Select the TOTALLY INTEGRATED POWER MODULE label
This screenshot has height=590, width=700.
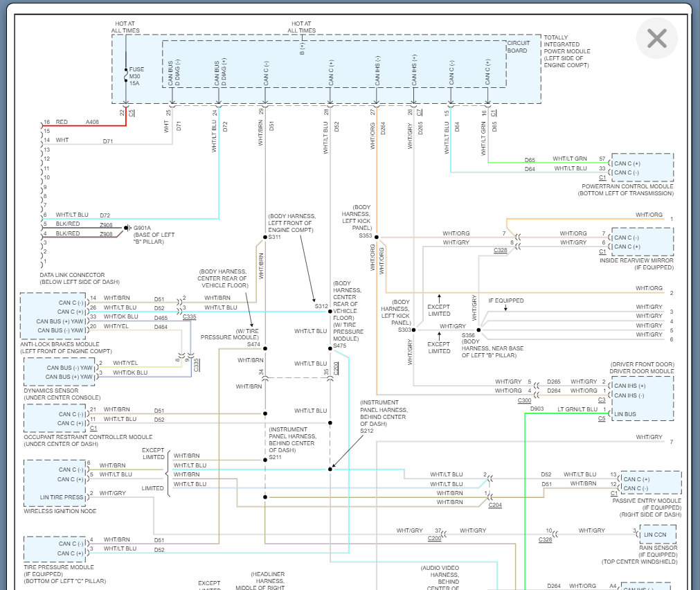[x=567, y=51]
